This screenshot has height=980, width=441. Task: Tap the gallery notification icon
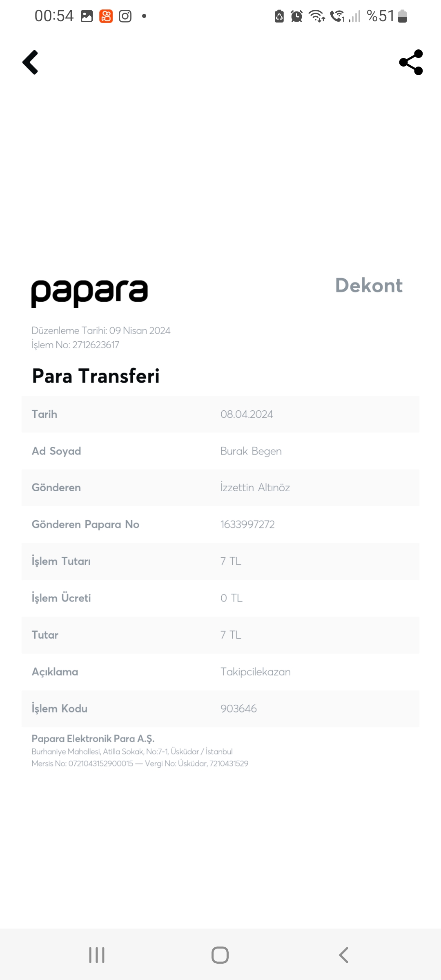point(87,16)
